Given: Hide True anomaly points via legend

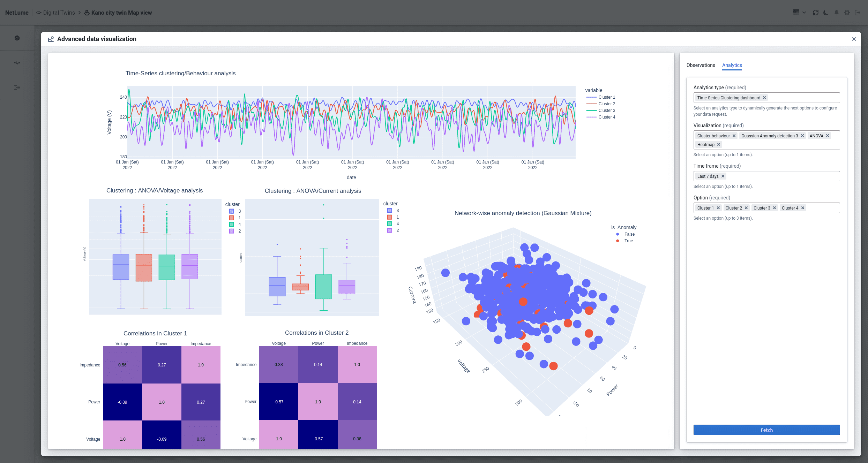Looking at the screenshot, I should 628,241.
